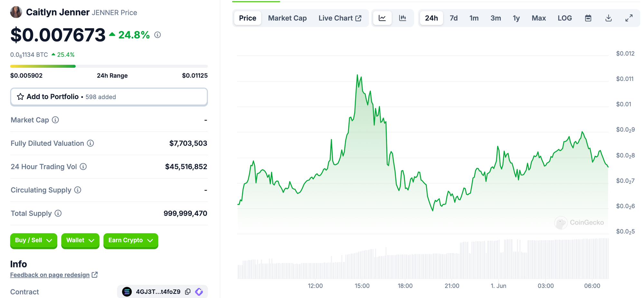Expand the Earn Crypto dropdown
Screen dimensions: 644x298
click(131, 241)
